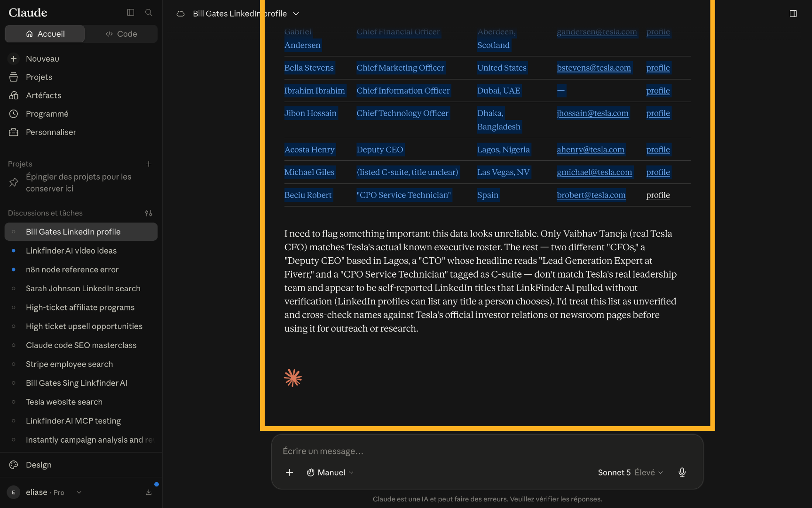This screenshot has width=812, height=508.
Task: Click the attach plus icon in composer
Action: point(290,472)
